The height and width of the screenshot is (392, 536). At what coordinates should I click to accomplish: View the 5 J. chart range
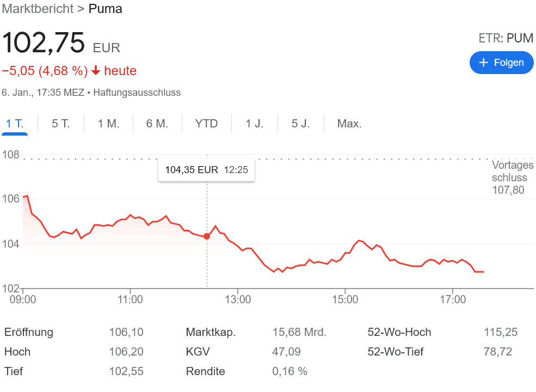(x=300, y=124)
